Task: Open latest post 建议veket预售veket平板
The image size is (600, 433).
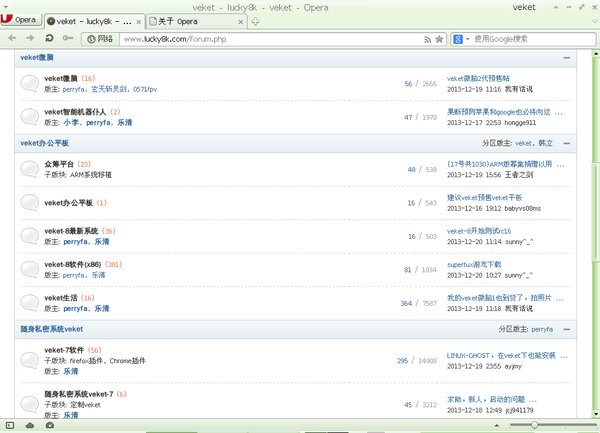Action: pyautogui.click(x=484, y=197)
